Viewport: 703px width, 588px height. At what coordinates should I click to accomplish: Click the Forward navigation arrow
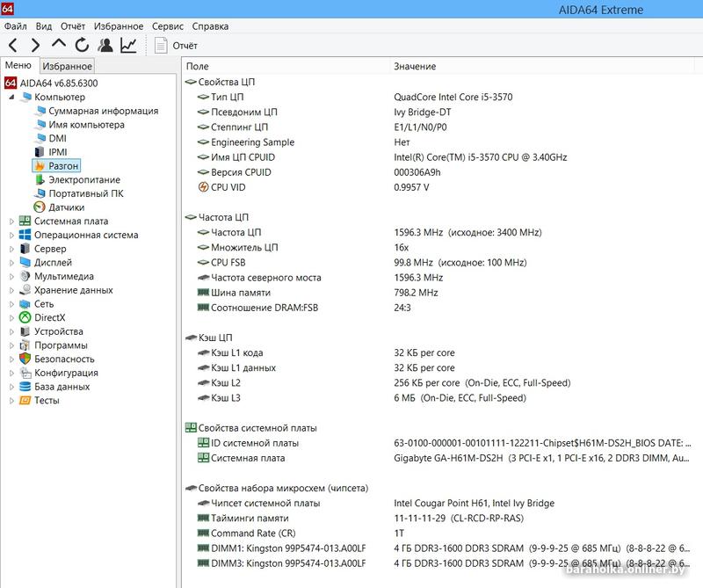coord(35,45)
